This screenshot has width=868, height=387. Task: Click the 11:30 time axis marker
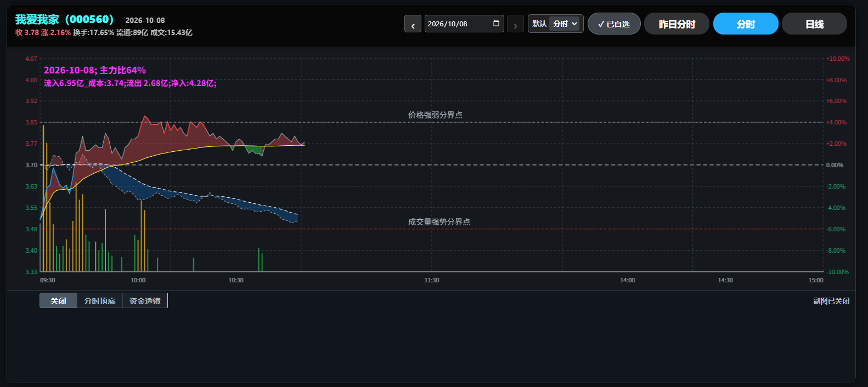click(x=432, y=280)
